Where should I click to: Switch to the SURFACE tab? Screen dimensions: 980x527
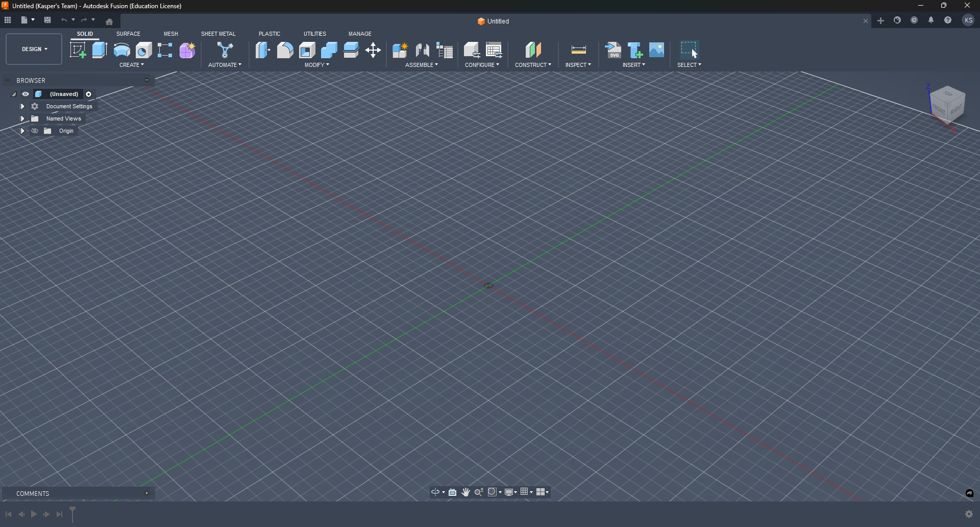128,34
